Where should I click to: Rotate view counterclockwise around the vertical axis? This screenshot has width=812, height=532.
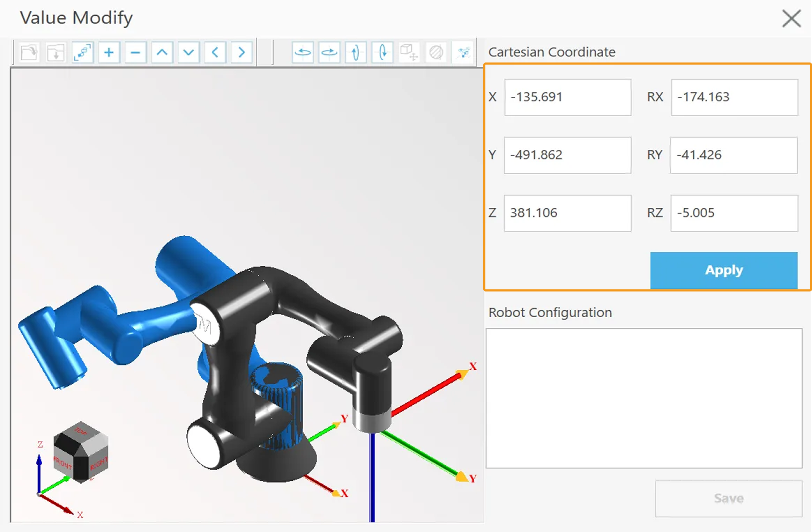[303, 53]
